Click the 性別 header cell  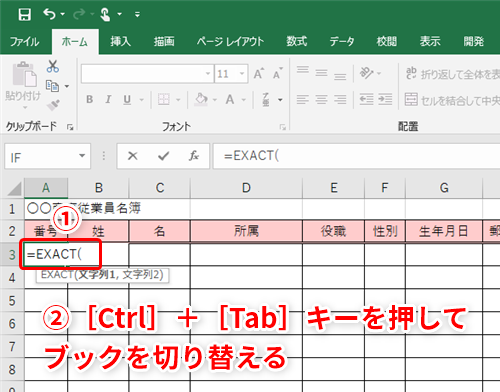(x=385, y=231)
